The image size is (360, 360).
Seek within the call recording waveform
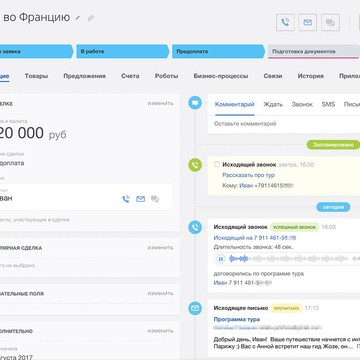pos(288,259)
